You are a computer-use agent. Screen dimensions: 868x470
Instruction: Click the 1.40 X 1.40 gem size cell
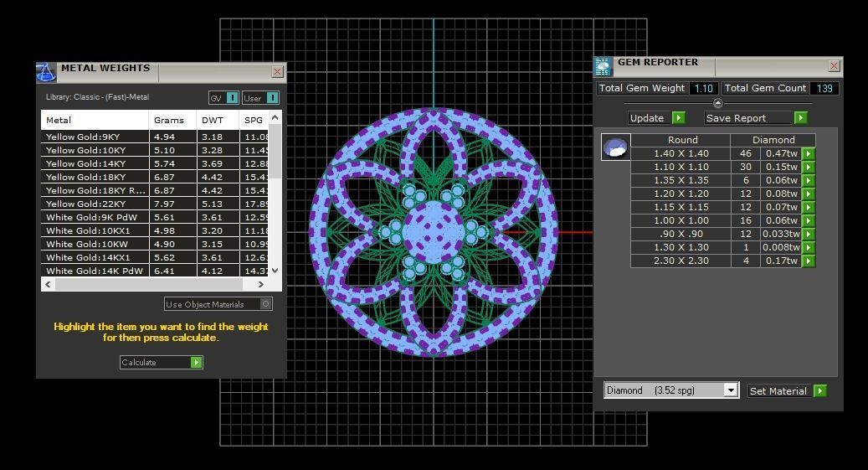tap(681, 153)
